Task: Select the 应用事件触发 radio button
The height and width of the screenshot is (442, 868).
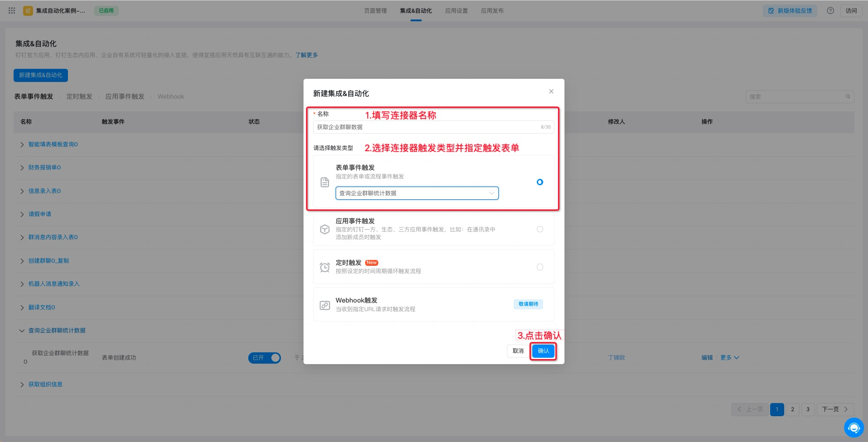Action: tap(540, 229)
